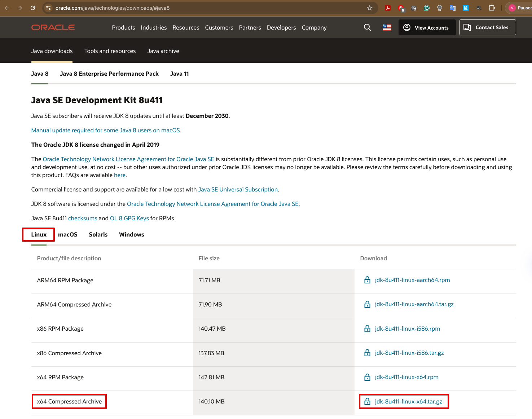The height and width of the screenshot is (419, 532).
Task: Click the US flag country selector
Action: (387, 27)
